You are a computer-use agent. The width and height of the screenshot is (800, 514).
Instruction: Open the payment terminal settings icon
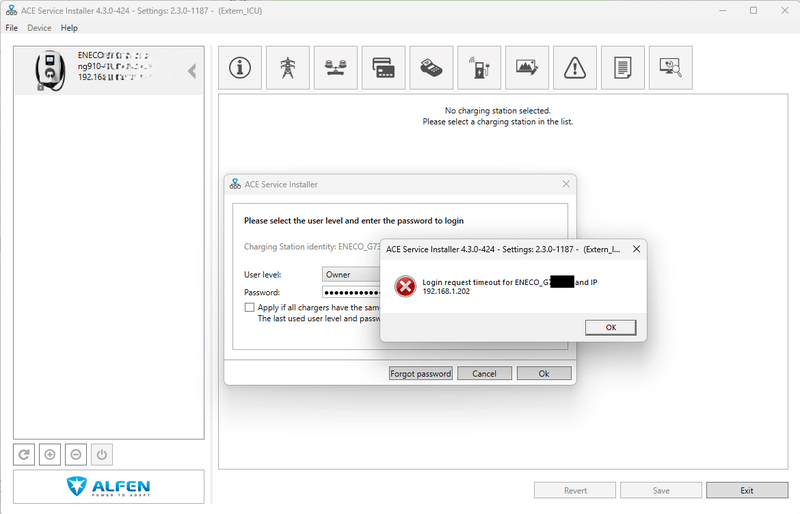[x=431, y=68]
